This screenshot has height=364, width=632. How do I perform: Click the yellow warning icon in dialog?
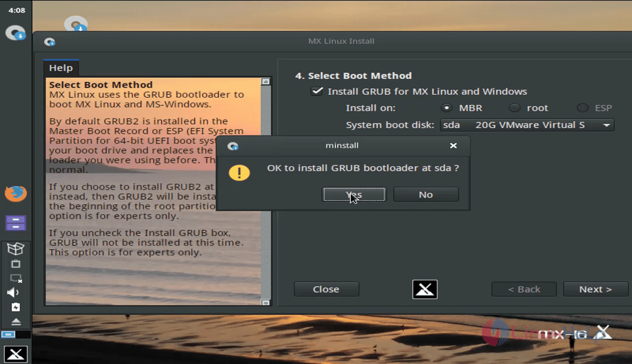point(239,173)
